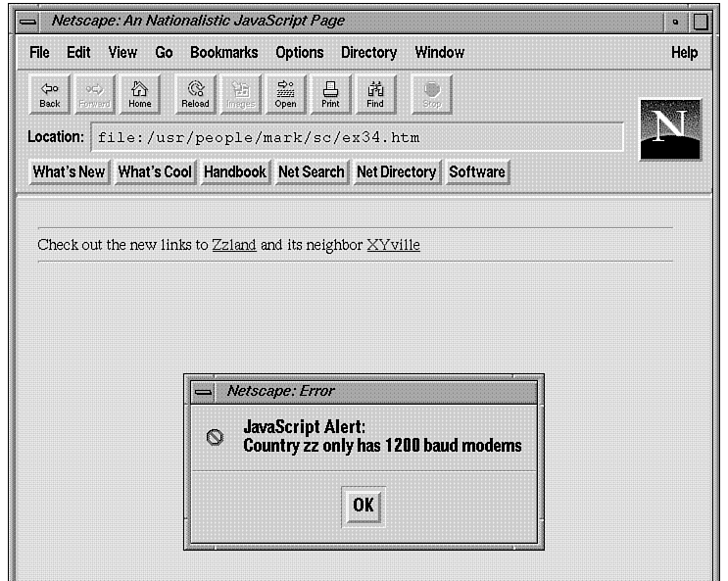Click the Back arrow toolbar icon

coord(49,93)
